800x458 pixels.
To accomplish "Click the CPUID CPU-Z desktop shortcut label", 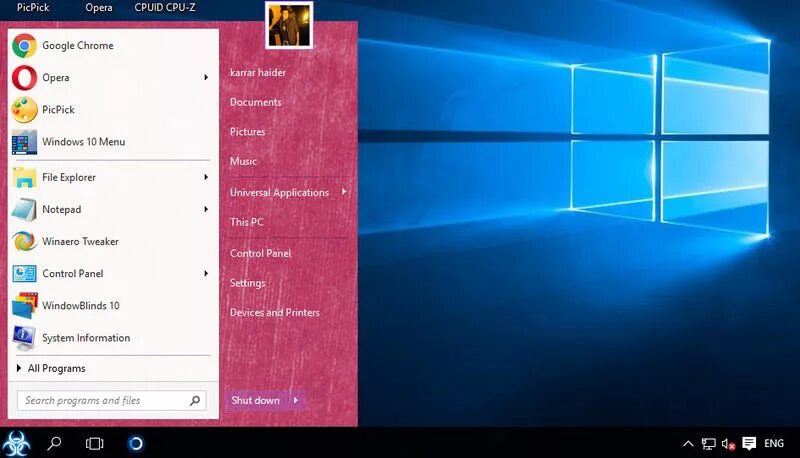I will (165, 8).
